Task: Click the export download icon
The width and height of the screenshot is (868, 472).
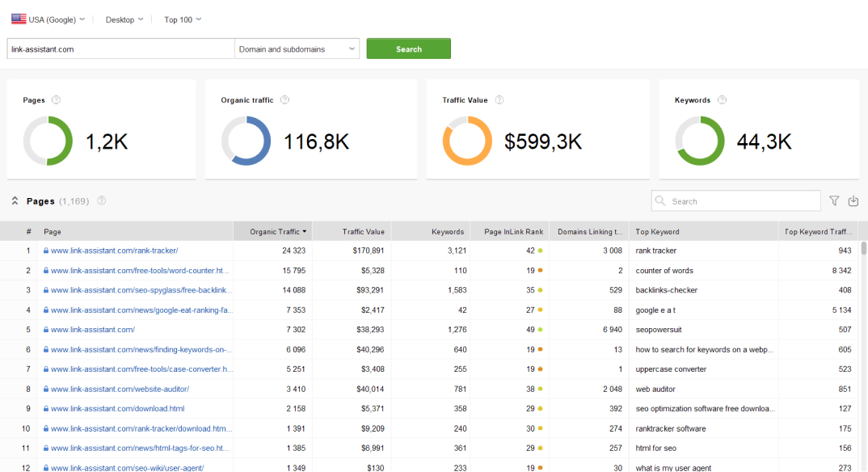Action: coord(853,201)
